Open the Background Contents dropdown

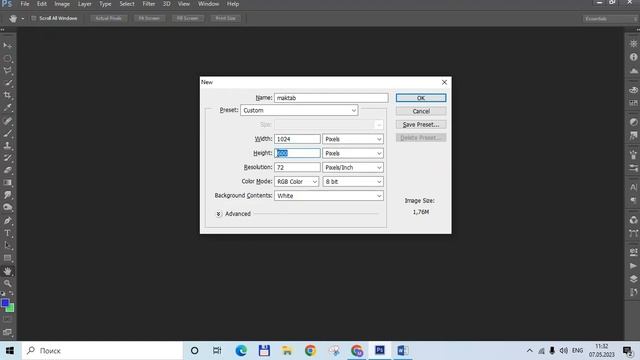329,196
